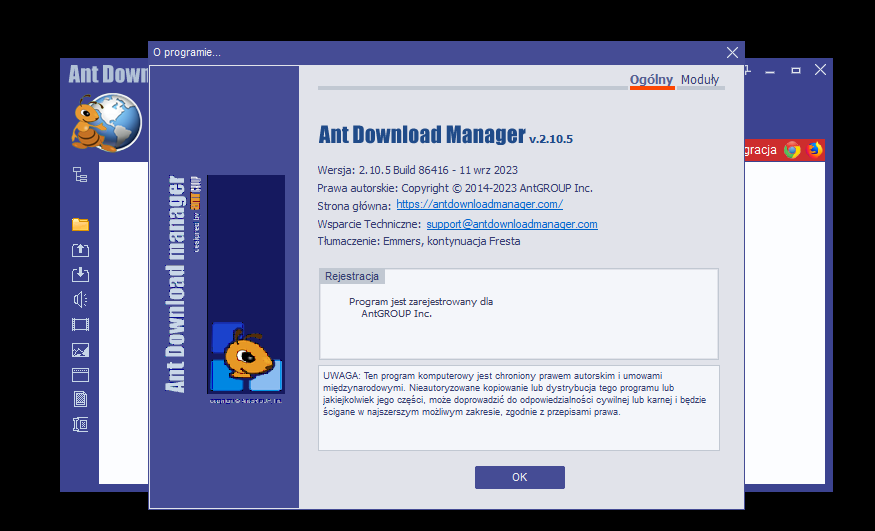Image resolution: width=875 pixels, height=531 pixels.
Task: Click the 'Prawa autorskie' copyright line
Action: 455,188
